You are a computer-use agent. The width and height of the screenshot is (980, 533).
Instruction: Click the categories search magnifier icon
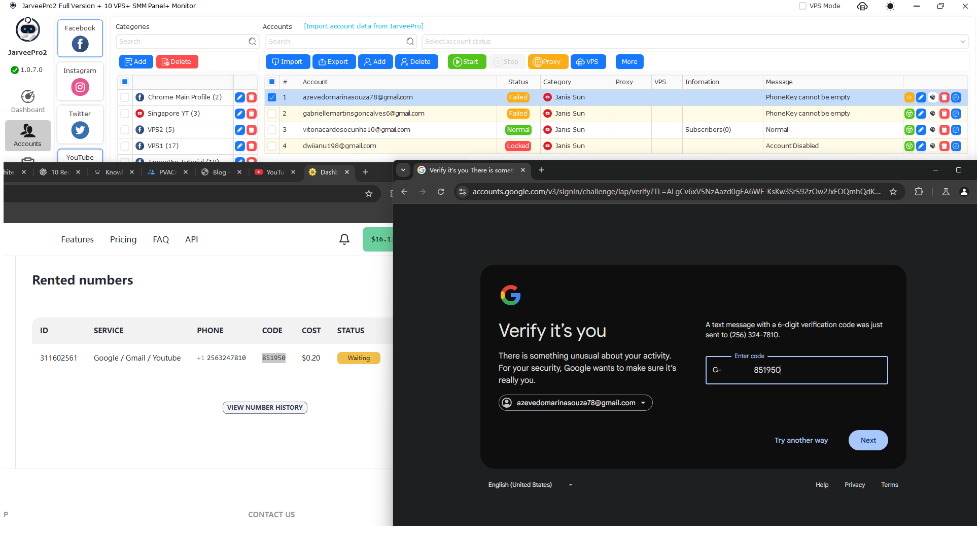(x=253, y=42)
